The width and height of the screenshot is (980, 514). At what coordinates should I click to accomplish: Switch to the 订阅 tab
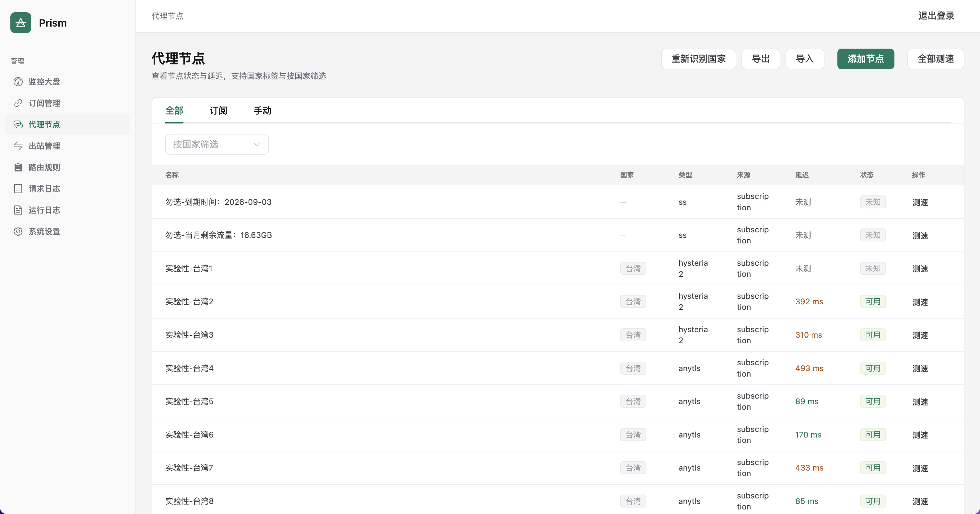pyautogui.click(x=218, y=111)
